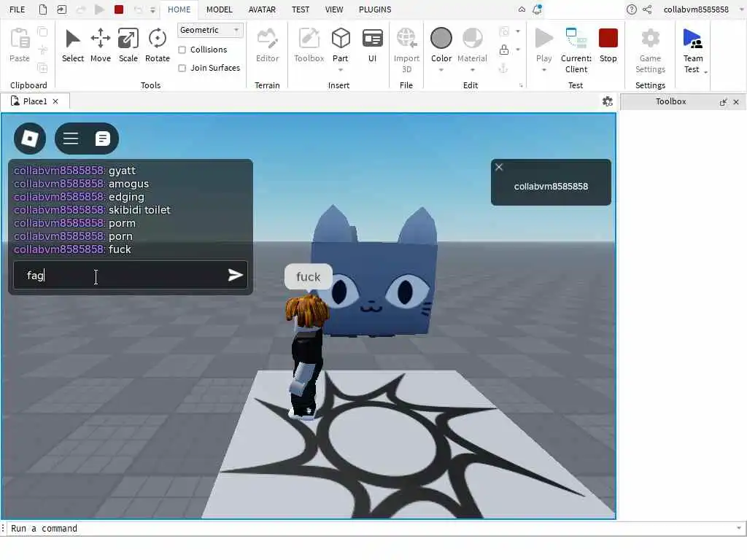747x560 pixels.
Task: Close the Toolbox panel
Action: pyautogui.click(x=736, y=102)
